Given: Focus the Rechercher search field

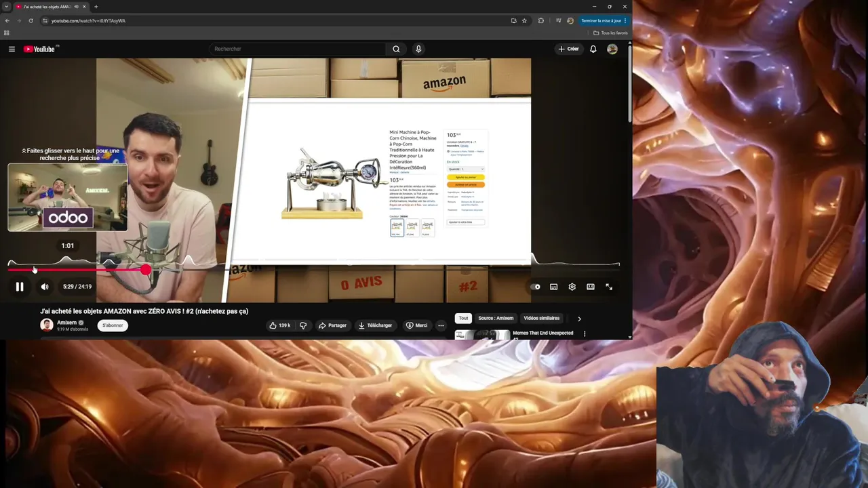Looking at the screenshot, I should [x=297, y=49].
